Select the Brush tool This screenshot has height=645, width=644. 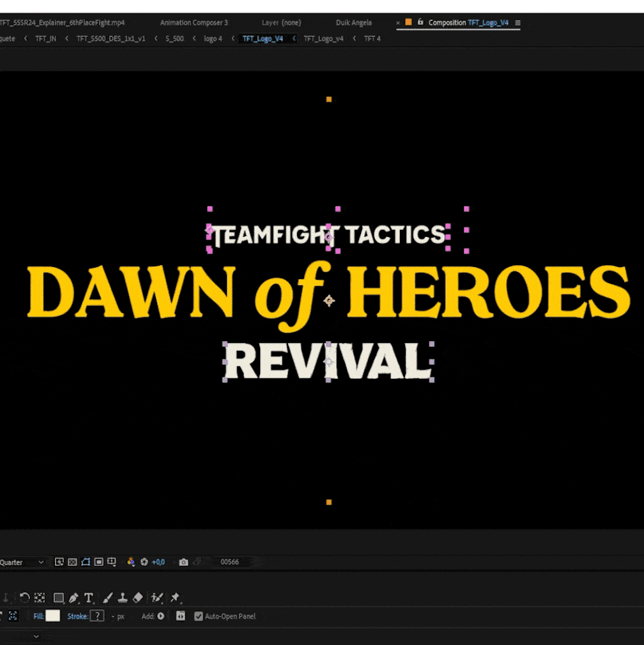[108, 597]
